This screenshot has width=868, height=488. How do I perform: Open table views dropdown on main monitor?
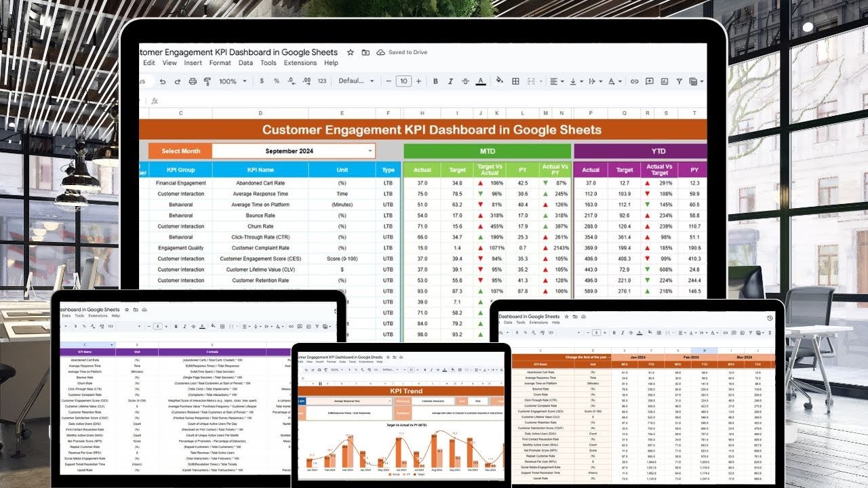(x=695, y=81)
